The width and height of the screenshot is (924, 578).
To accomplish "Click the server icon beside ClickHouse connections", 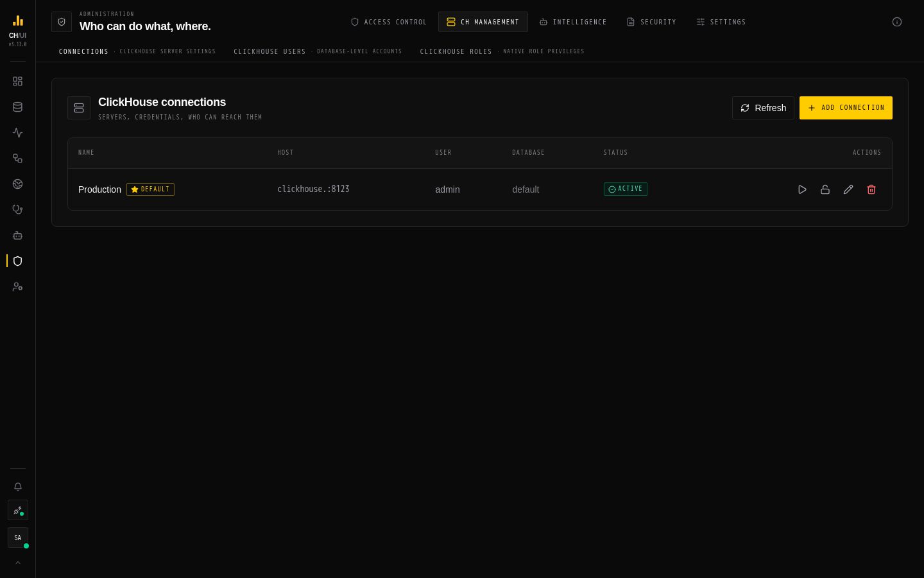I will pyautogui.click(x=79, y=108).
